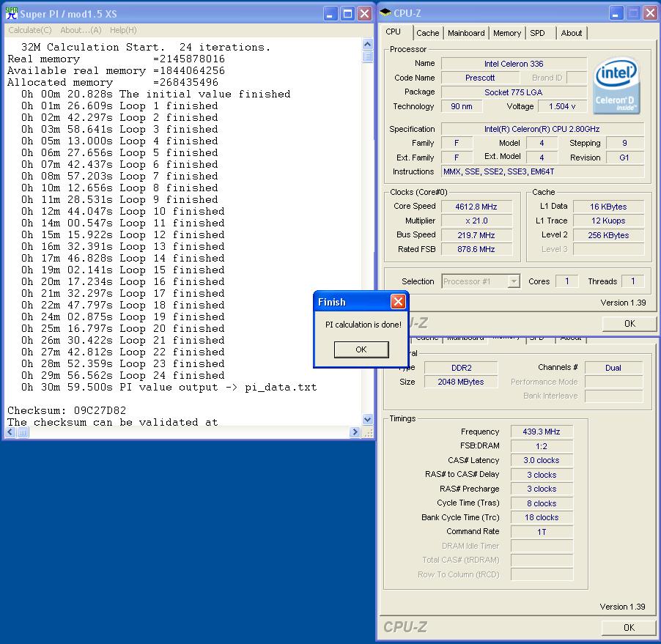Switch to the Mainboard tab in CPU-Z
Viewport: 661px width, 644px height.
point(466,33)
